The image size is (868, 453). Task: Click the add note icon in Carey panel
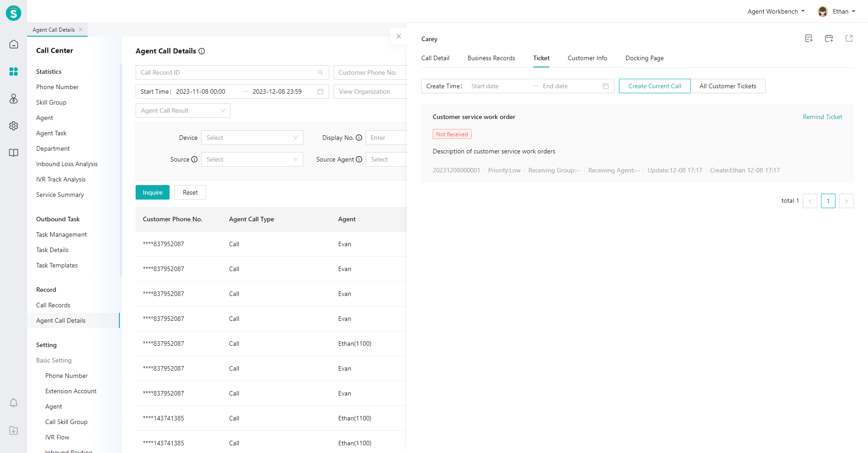[809, 38]
